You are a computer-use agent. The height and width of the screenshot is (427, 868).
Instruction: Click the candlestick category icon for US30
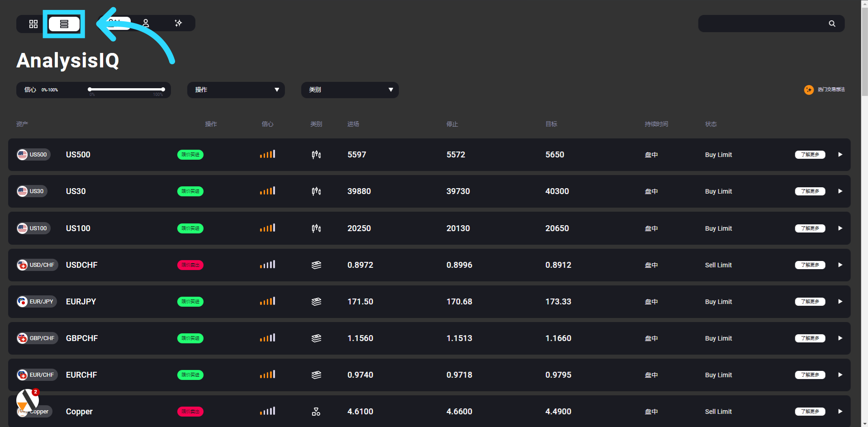316,191
